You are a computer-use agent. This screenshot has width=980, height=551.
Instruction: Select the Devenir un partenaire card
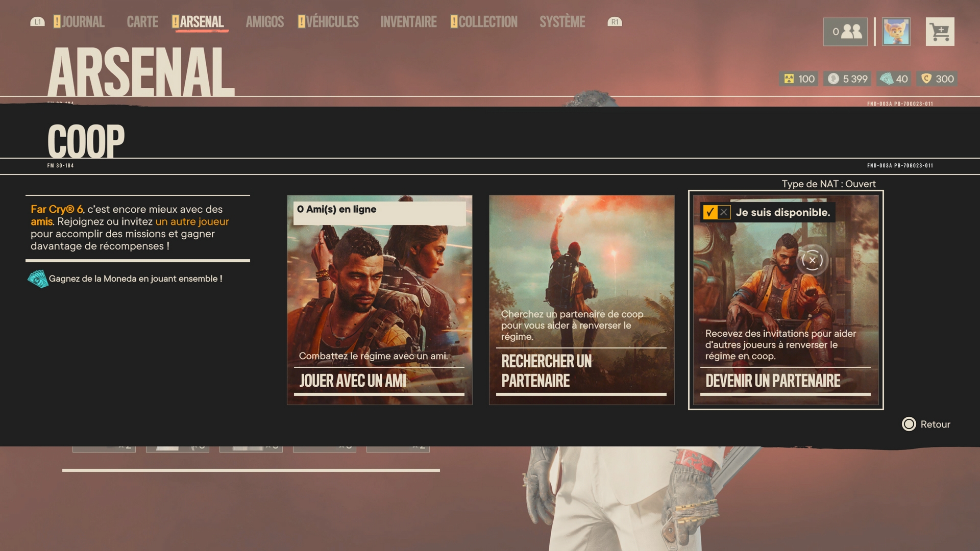(x=786, y=300)
